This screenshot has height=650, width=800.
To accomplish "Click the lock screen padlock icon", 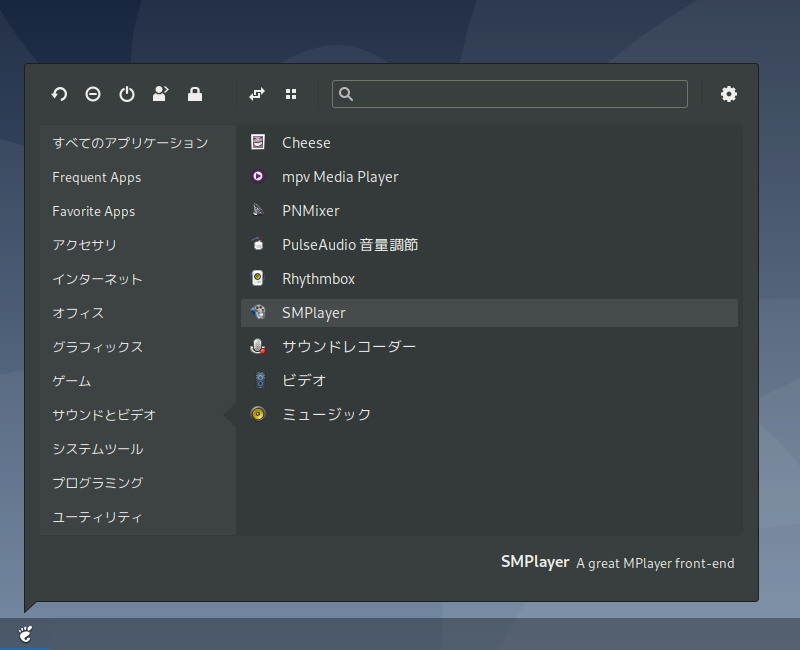I will point(195,94).
